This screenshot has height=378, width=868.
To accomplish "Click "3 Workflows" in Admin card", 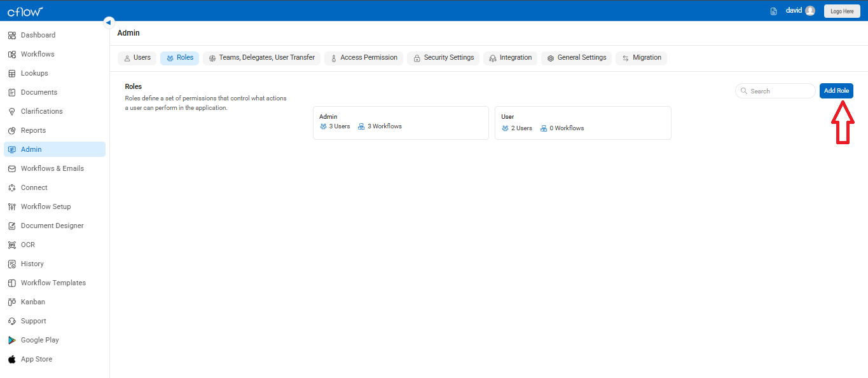I will point(385,126).
